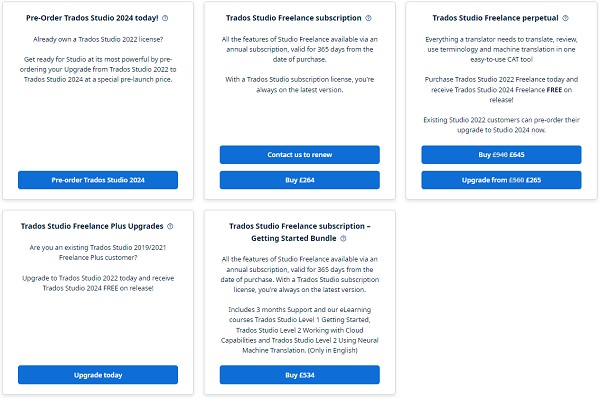Image resolution: width=600 pixels, height=398 pixels.
Task: Open info icon next to Freelance Plus Upgrades
Action: pos(170,226)
